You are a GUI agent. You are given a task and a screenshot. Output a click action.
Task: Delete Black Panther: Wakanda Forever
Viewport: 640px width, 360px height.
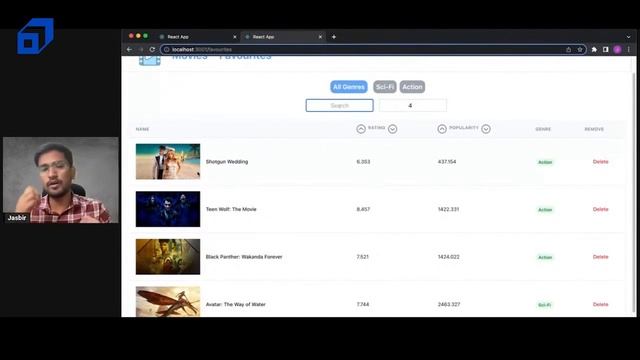[x=600, y=257]
